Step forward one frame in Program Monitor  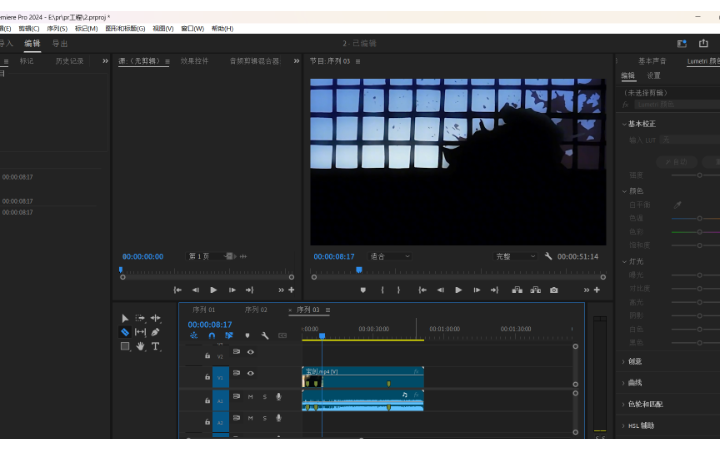(x=477, y=290)
